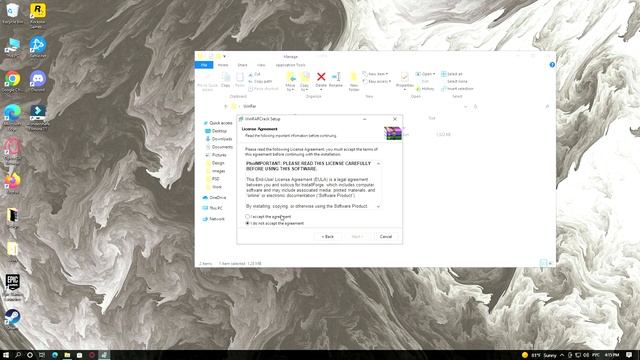Expand the Easy access dropdown
Screen dimensions: 640x360
pyautogui.click(x=377, y=82)
